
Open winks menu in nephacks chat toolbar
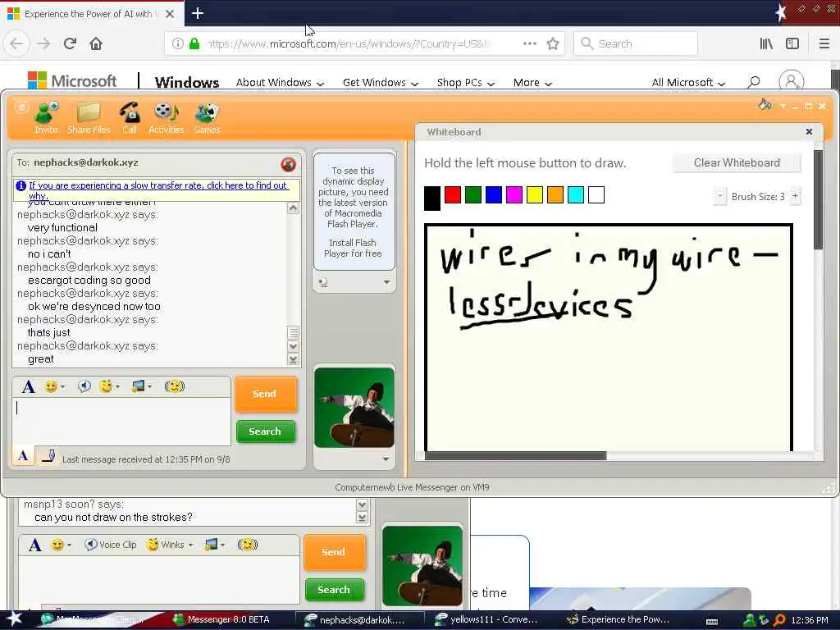coord(109,386)
